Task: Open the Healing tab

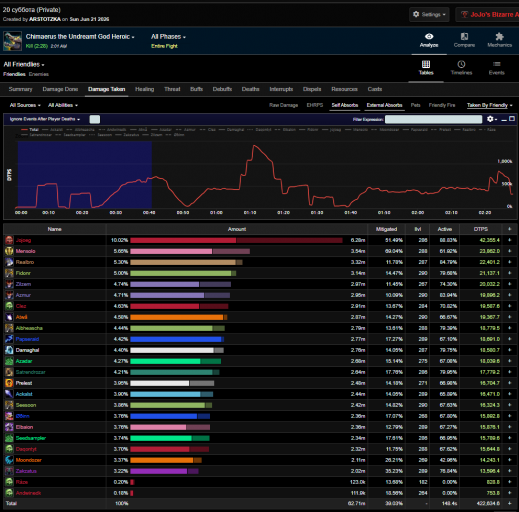Action: point(145,89)
